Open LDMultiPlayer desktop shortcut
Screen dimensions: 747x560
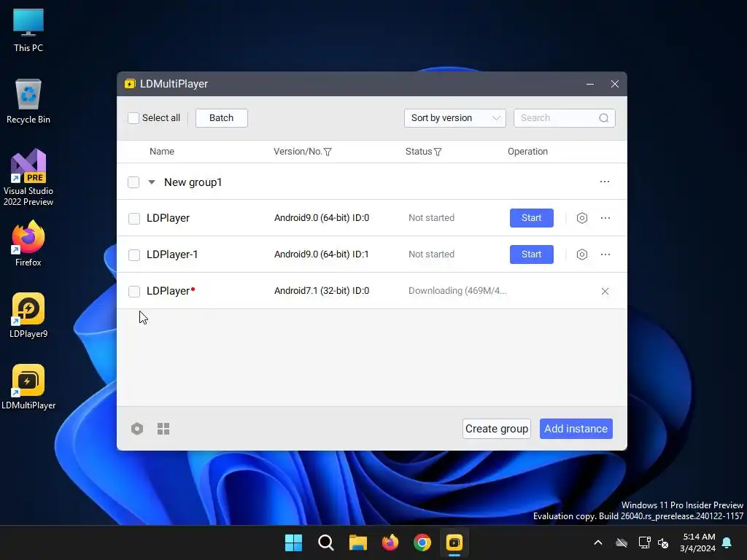(x=28, y=386)
